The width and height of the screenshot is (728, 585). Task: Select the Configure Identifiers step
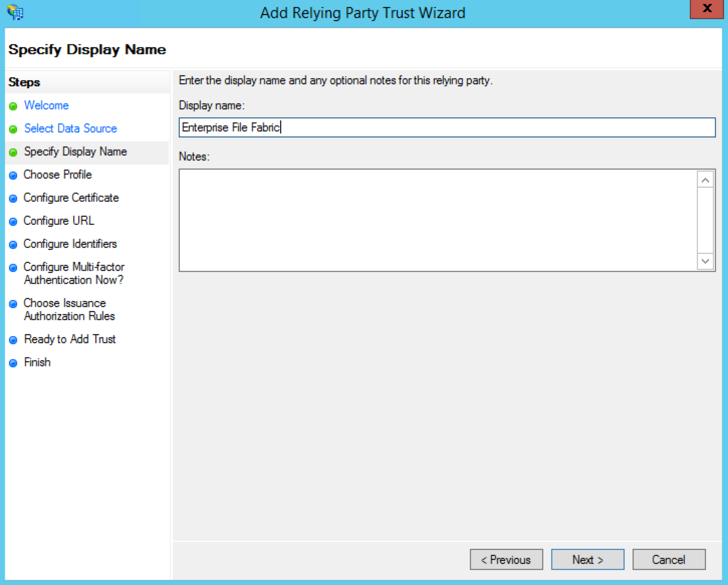tap(70, 244)
